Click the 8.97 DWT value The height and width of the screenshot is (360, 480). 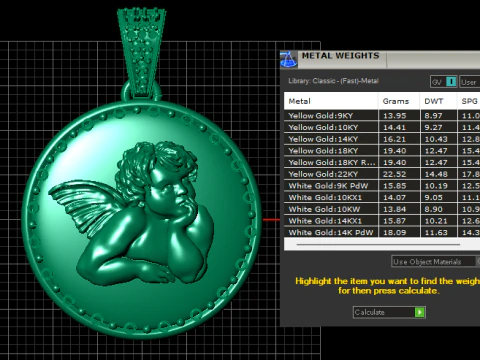[433, 116]
